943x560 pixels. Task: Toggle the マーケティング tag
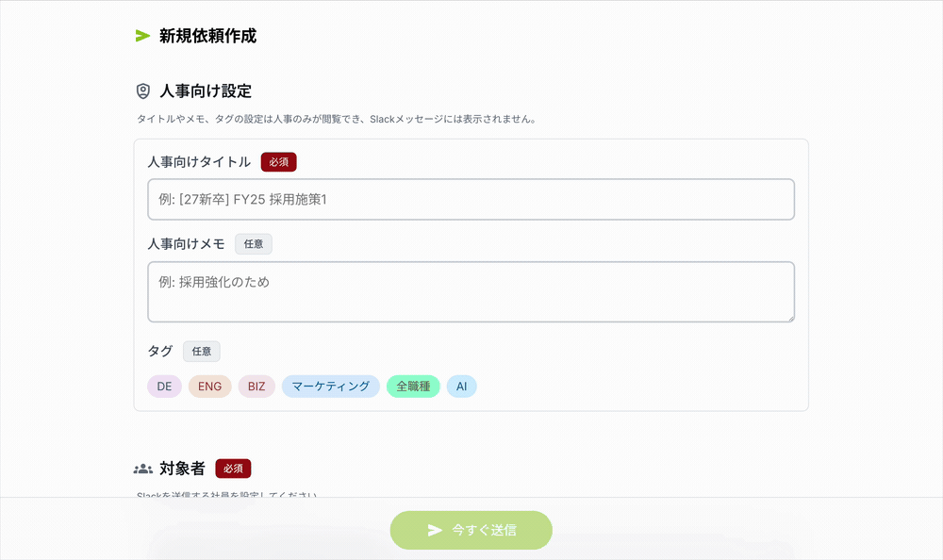coord(330,386)
